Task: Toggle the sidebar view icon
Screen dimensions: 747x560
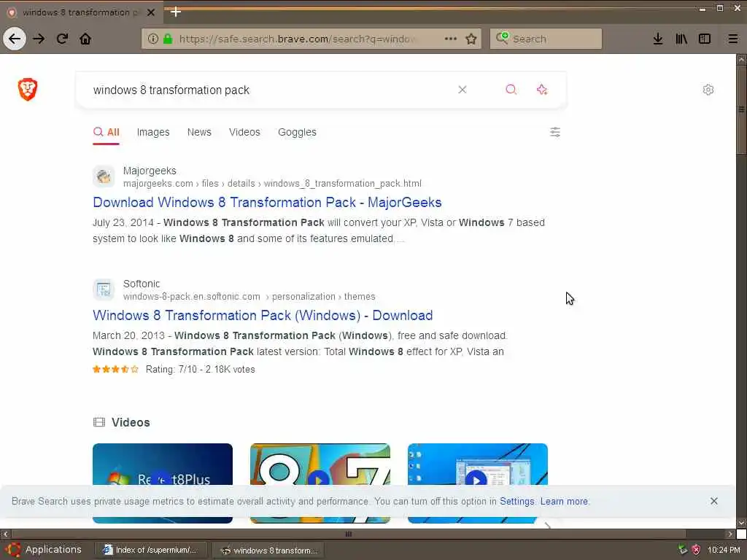Action: pyautogui.click(x=705, y=39)
